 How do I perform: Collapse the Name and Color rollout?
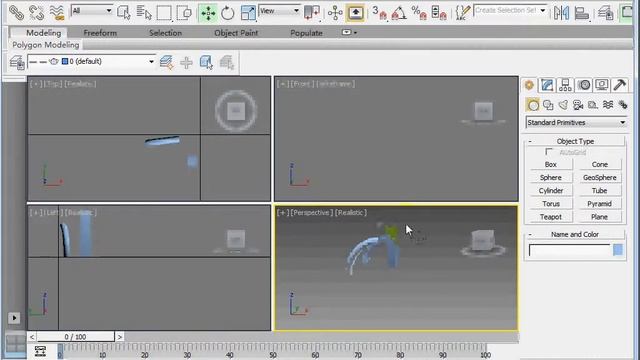coord(575,234)
